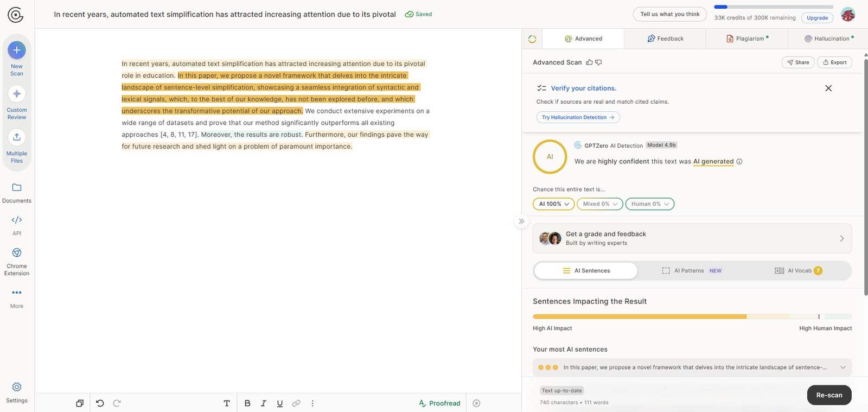Switch to the Advanced tab
This screenshot has width=868, height=412.
coord(583,39)
